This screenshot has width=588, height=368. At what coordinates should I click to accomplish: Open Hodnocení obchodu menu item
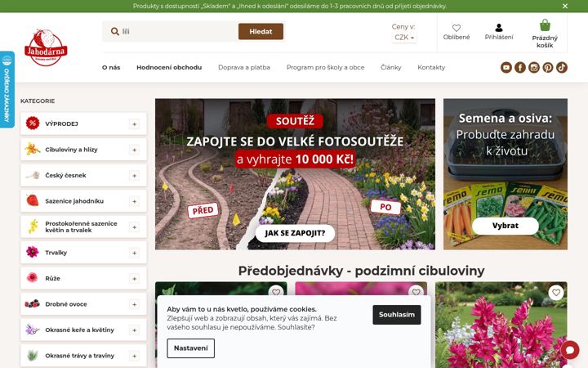click(x=169, y=68)
